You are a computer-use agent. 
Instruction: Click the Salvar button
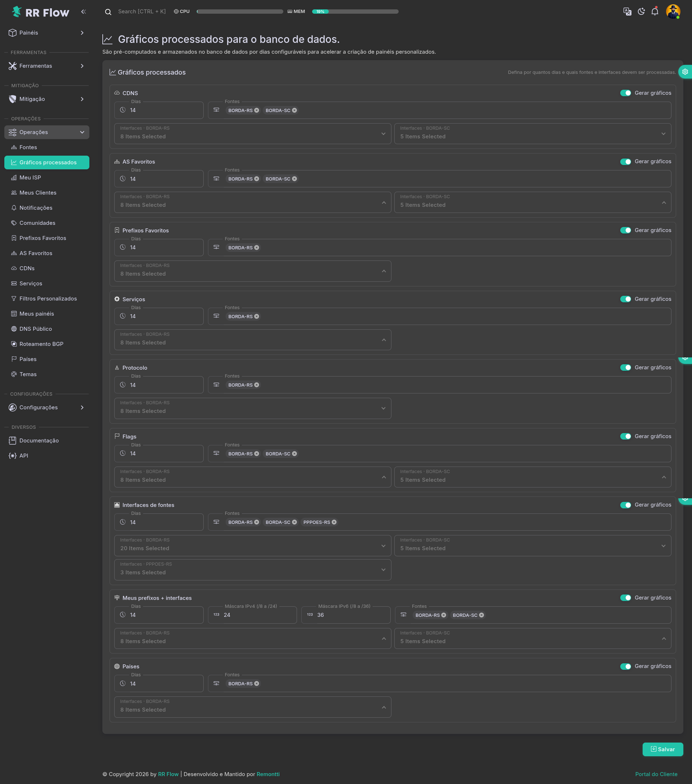pos(662,749)
